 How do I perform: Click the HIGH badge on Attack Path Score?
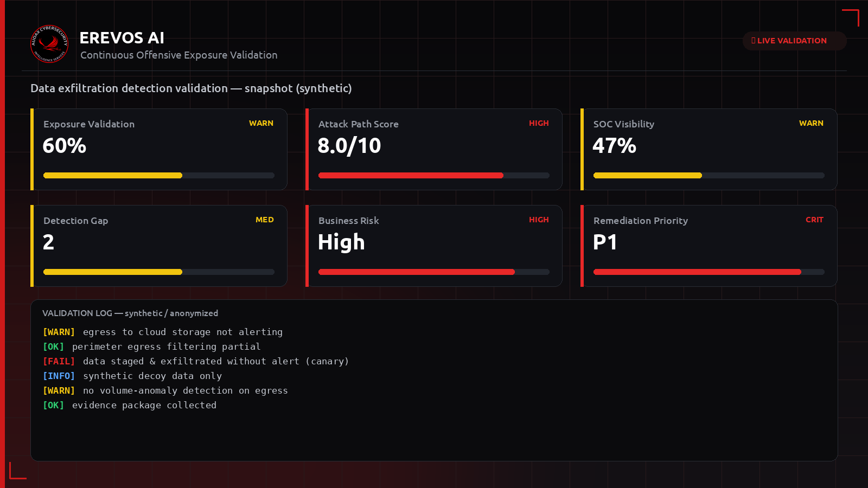[539, 123]
